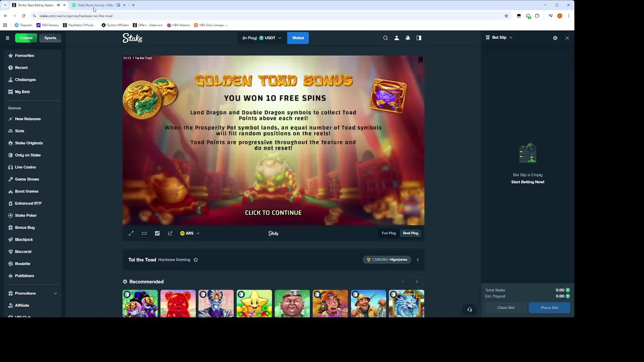644x362 pixels.
Task: Switch to the Sports section
Action: [50, 38]
